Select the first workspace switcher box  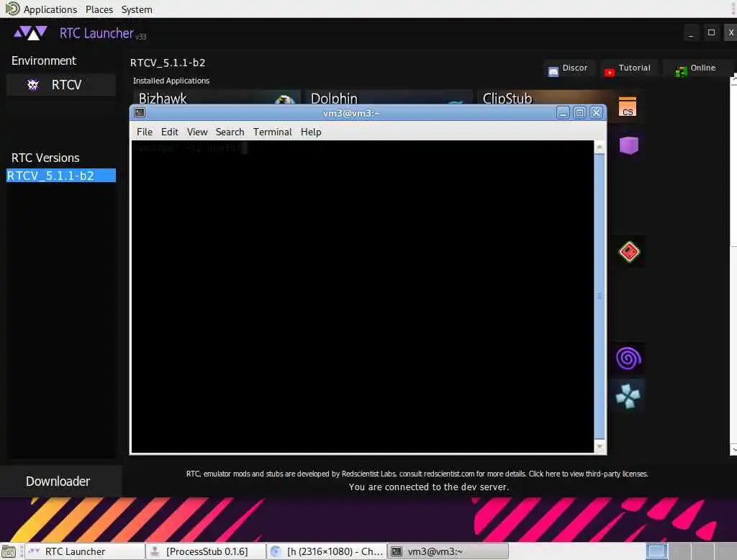[x=656, y=551]
